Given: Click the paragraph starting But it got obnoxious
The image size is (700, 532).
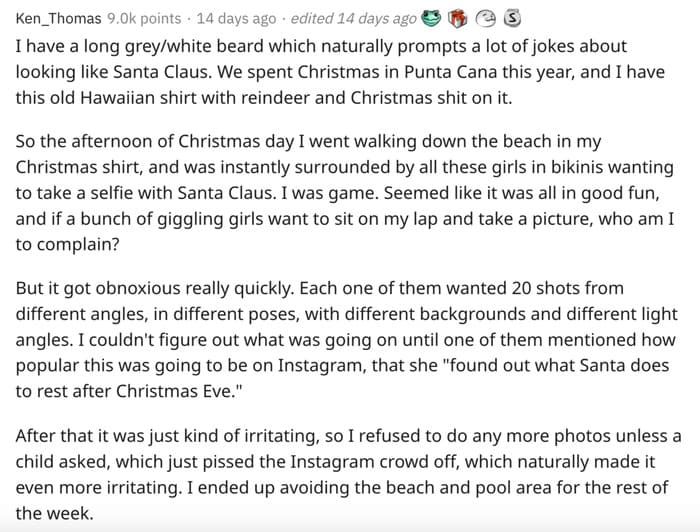Looking at the screenshot, I should [x=346, y=340].
